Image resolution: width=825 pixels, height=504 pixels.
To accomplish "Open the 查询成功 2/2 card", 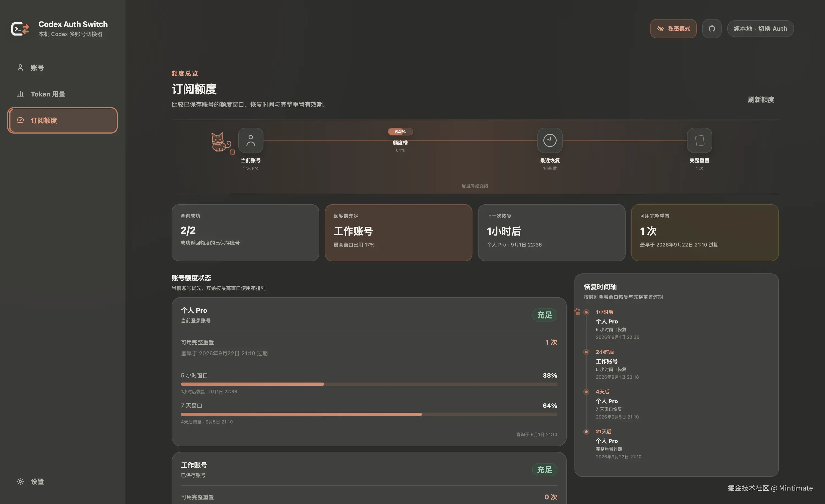I will click(245, 232).
